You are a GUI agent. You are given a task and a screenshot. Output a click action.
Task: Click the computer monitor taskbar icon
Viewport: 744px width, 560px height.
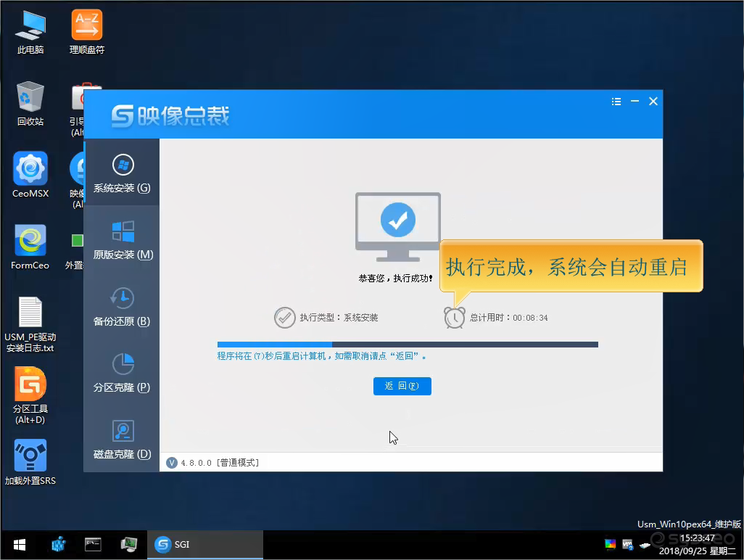(128, 544)
